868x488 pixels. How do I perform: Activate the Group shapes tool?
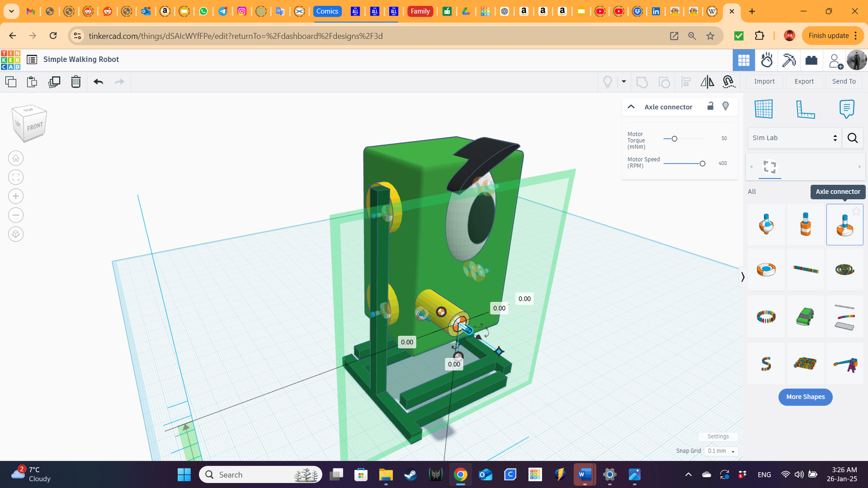(x=642, y=81)
